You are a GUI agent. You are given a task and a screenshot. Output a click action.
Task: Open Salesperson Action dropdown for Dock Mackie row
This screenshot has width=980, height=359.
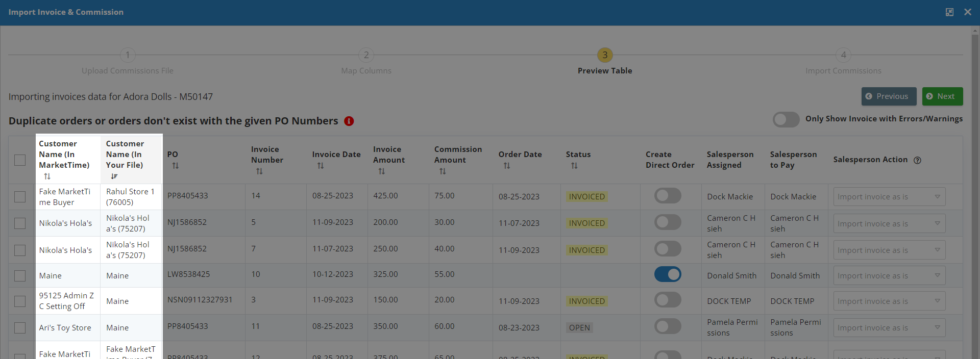click(889, 197)
